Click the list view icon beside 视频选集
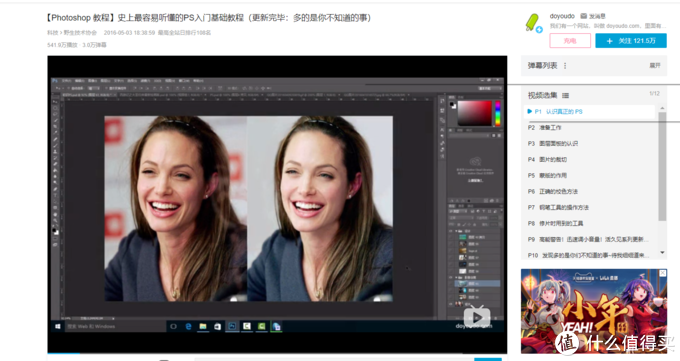The height and width of the screenshot is (361, 680). pos(566,95)
